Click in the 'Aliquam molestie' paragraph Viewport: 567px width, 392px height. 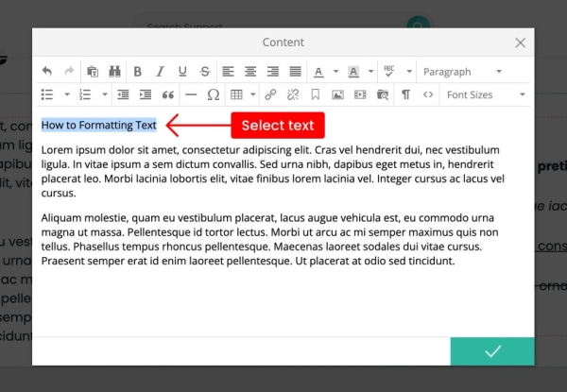(269, 239)
